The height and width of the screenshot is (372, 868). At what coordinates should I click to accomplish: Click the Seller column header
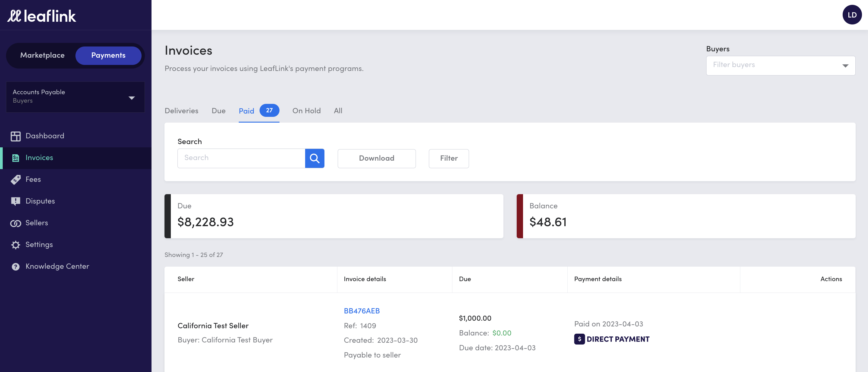coord(186,279)
